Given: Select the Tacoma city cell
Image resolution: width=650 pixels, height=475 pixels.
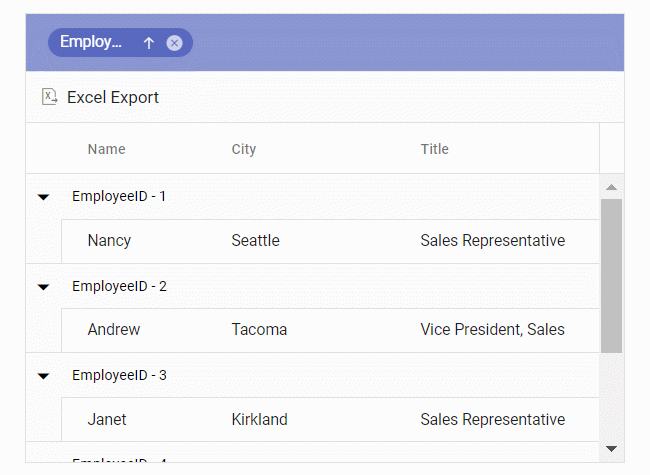Looking at the screenshot, I should point(259,330).
